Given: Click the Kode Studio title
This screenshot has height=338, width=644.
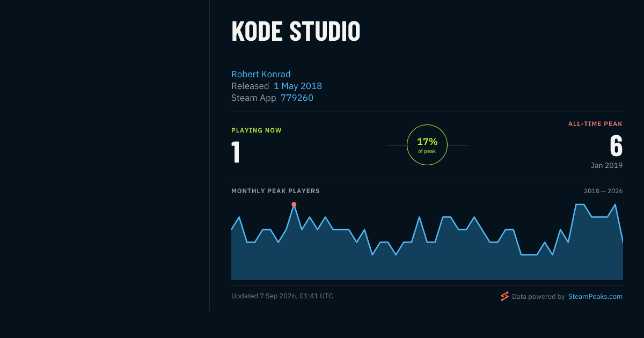Looking at the screenshot, I should pyautogui.click(x=296, y=31).
